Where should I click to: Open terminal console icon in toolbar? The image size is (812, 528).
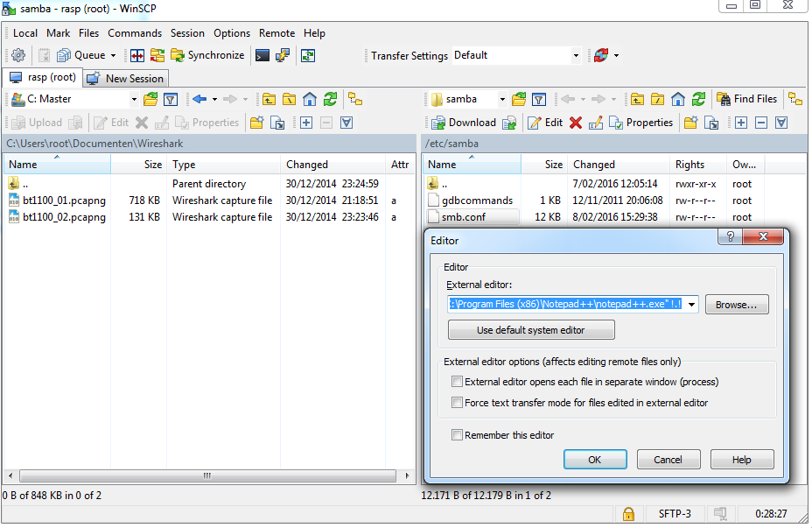pos(262,55)
